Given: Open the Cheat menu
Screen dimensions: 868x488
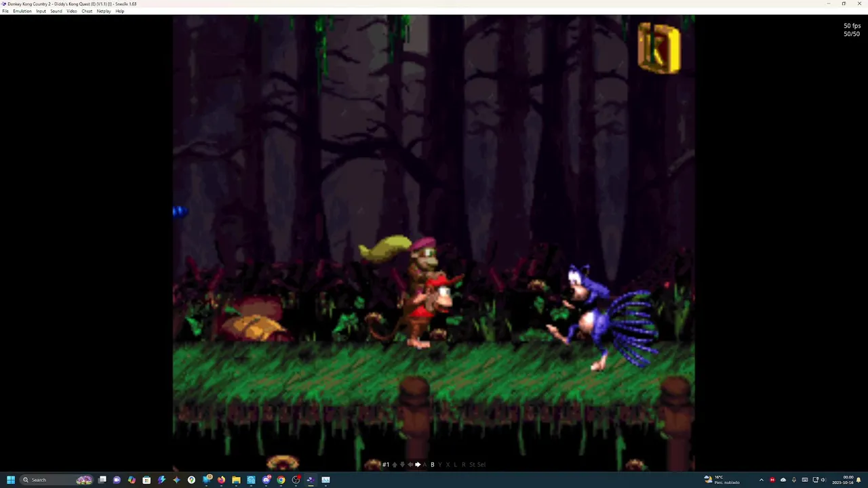Looking at the screenshot, I should coord(87,11).
